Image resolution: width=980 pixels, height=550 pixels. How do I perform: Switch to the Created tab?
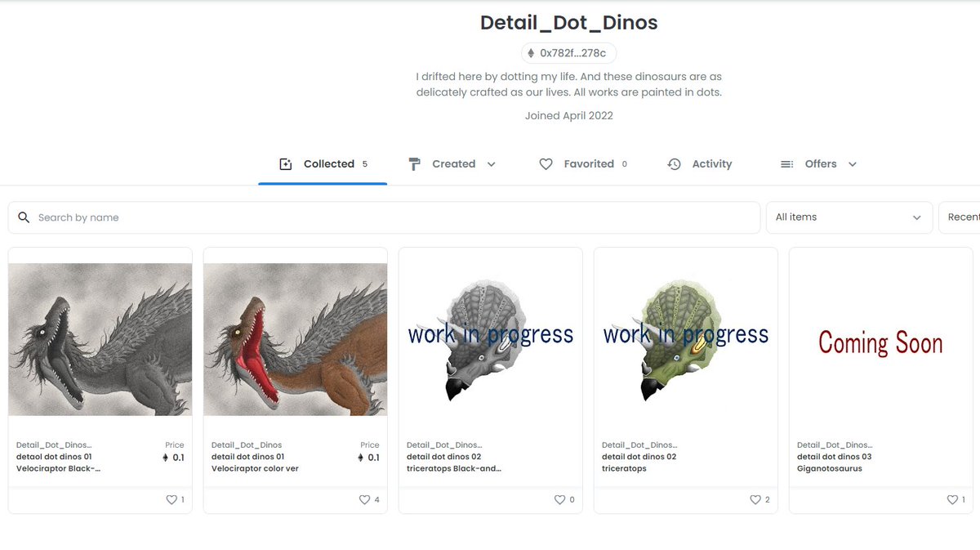tap(452, 163)
